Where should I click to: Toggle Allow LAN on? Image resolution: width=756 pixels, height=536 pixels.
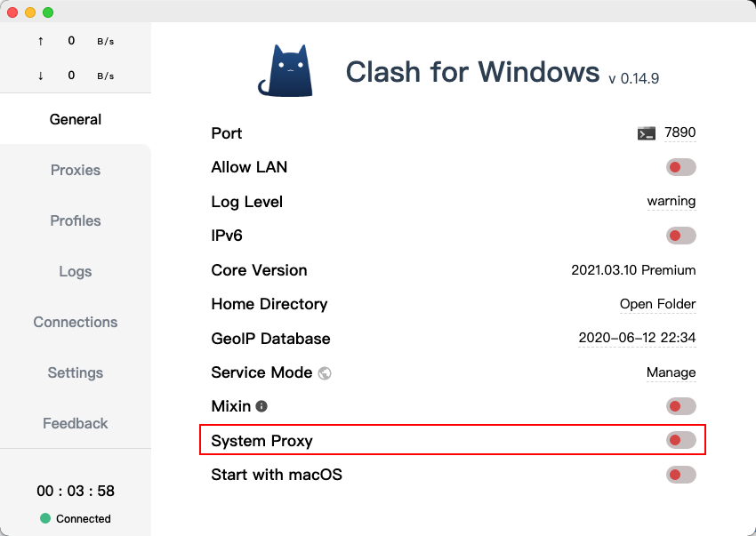point(680,167)
